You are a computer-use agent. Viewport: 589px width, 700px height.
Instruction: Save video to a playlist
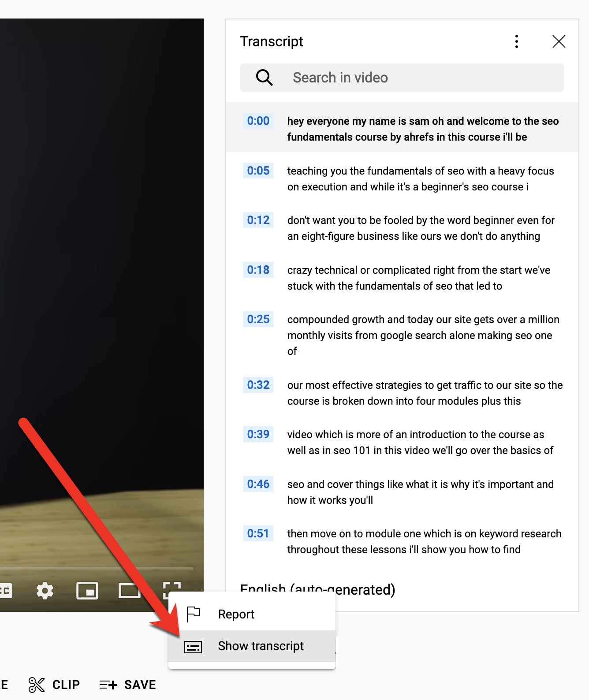[128, 685]
